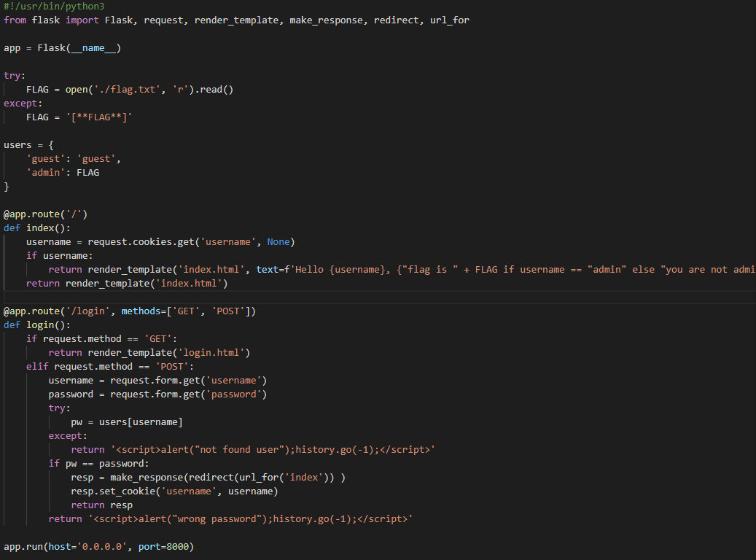756x560 pixels.
Task: Click the 'not found user' alert script string
Action: [273, 450]
